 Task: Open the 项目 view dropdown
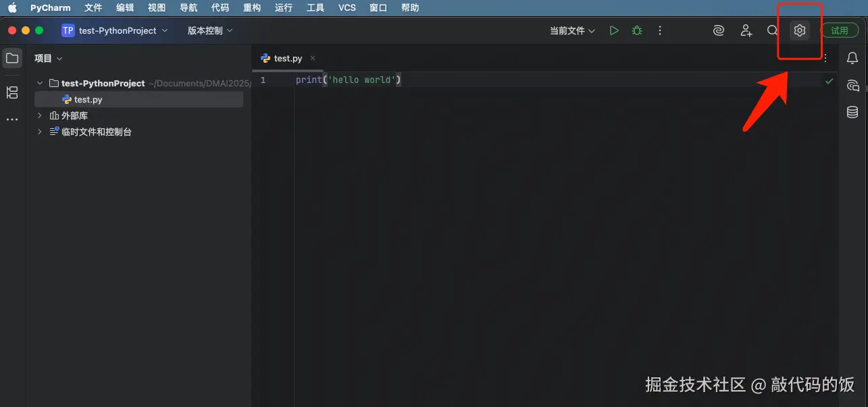[x=49, y=59]
